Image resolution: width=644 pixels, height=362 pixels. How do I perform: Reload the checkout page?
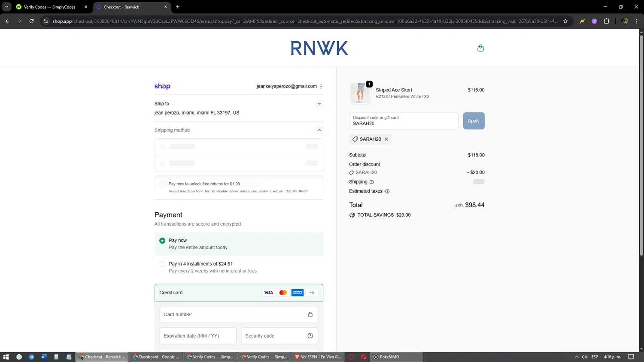tap(31, 21)
